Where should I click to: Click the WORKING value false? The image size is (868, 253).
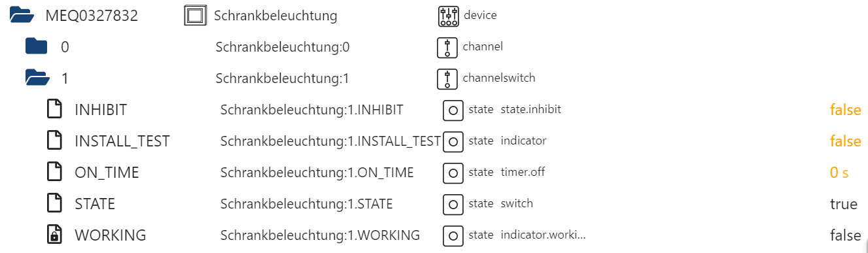845,235
